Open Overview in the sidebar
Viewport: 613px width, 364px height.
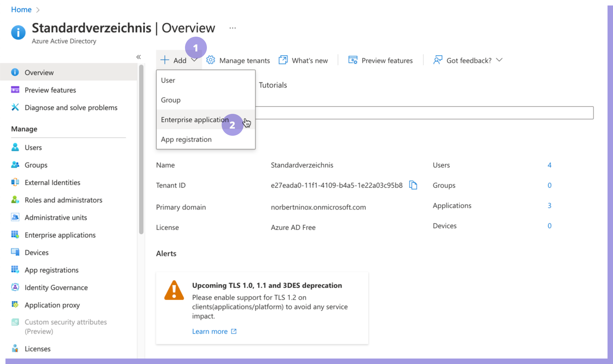pos(68,72)
